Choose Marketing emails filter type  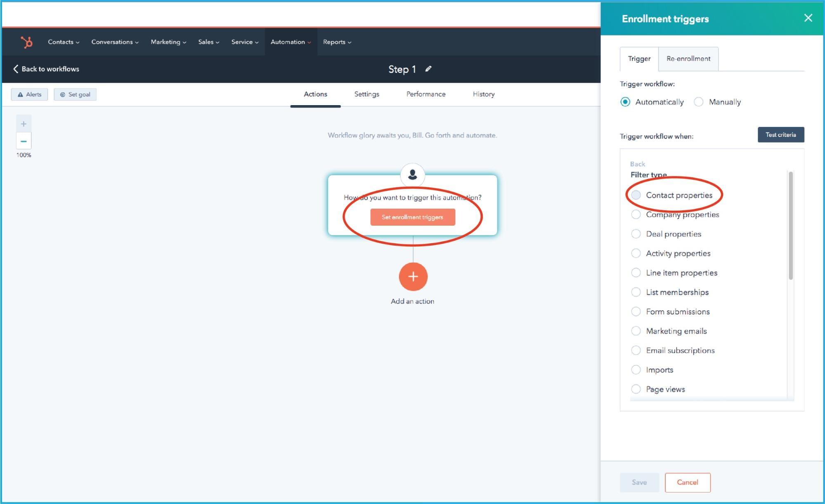click(636, 331)
